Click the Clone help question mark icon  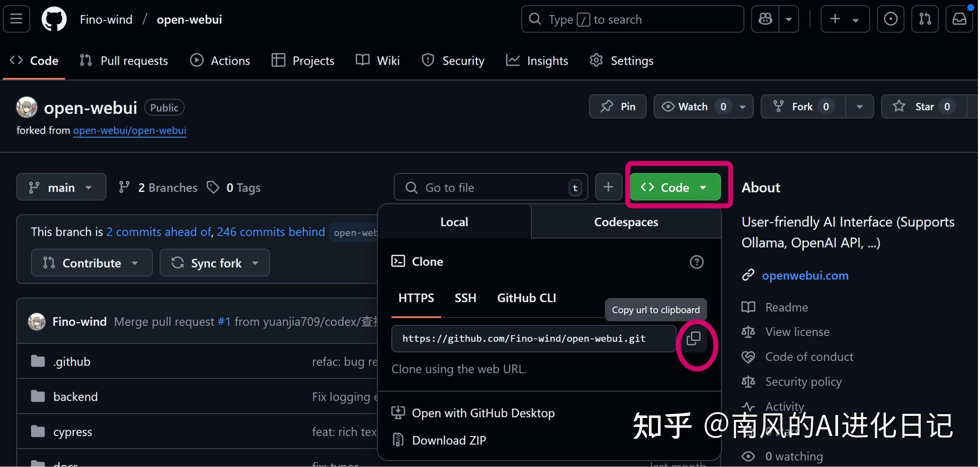[x=697, y=262]
